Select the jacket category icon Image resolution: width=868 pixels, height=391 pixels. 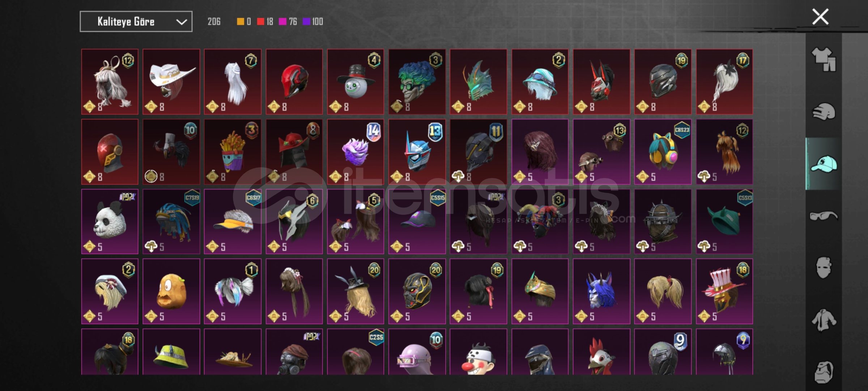(x=824, y=320)
